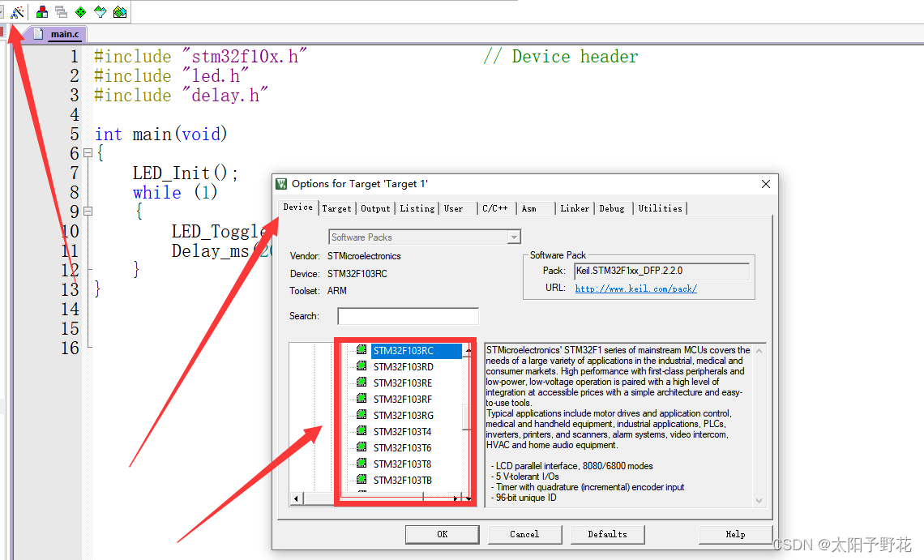Open the Target tab
Viewport: 924px width, 560px height.
click(x=336, y=208)
